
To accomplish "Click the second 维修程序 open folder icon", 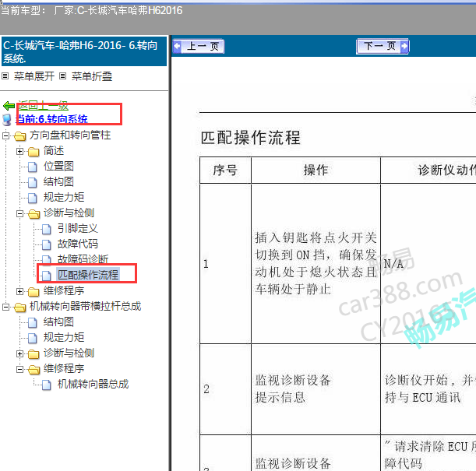I will [x=33, y=370].
